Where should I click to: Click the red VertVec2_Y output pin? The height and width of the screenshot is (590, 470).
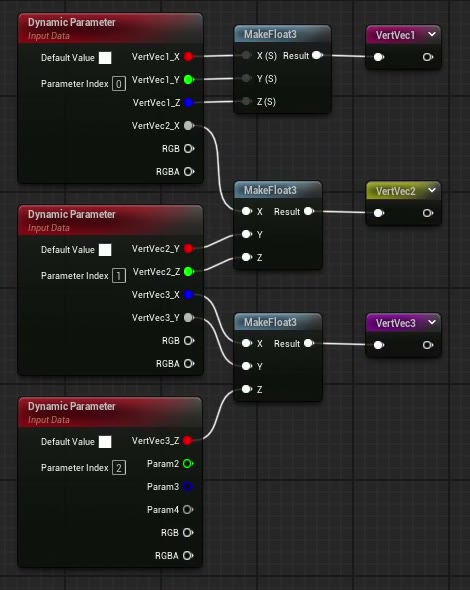189,249
